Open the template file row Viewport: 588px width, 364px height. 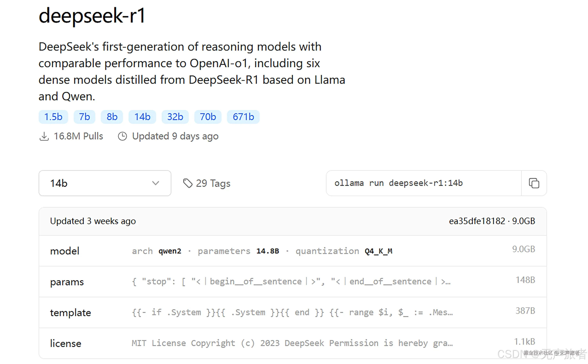tap(293, 312)
